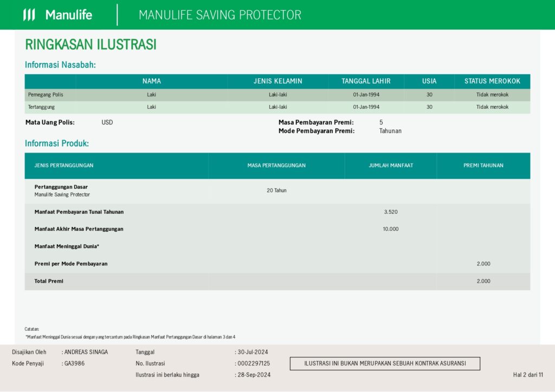
Task: Click the Kode Penyaji label
Action: pyautogui.click(x=28, y=363)
